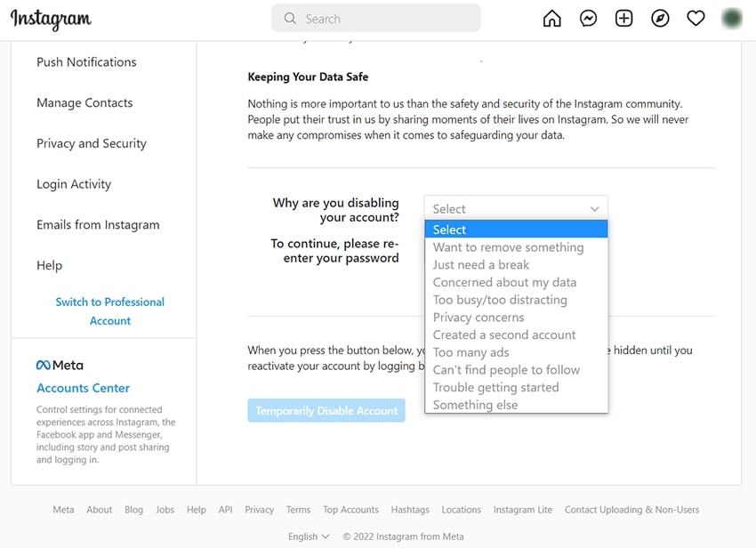756x548 pixels.
Task: Collapse the disabling reason dropdown
Action: click(x=516, y=209)
